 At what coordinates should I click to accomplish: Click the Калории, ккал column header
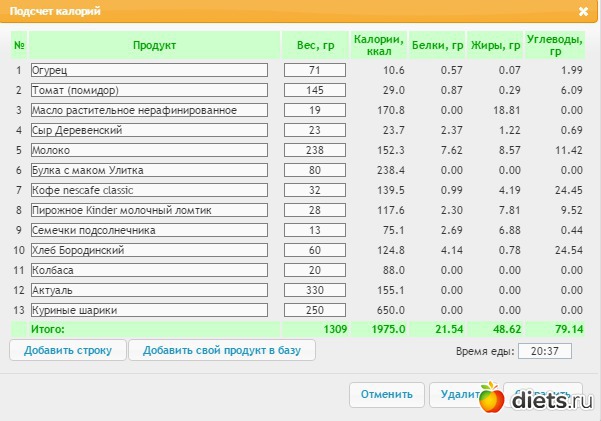coord(379,45)
